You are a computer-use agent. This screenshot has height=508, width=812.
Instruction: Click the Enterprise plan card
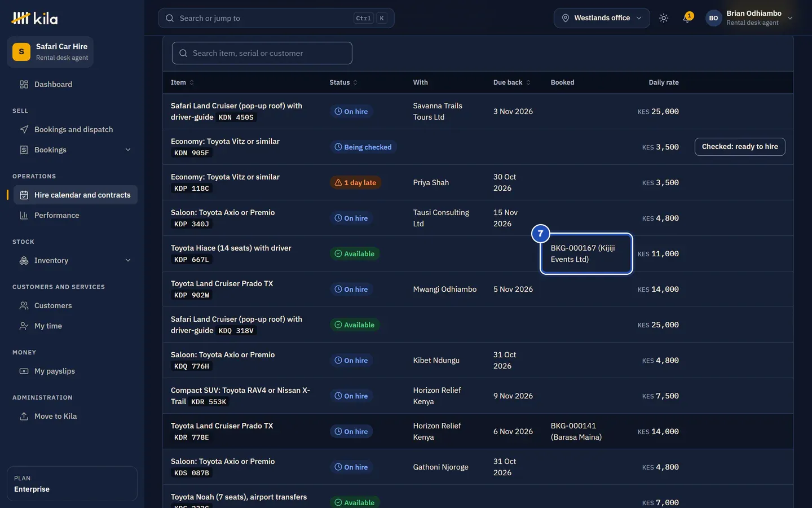click(72, 484)
